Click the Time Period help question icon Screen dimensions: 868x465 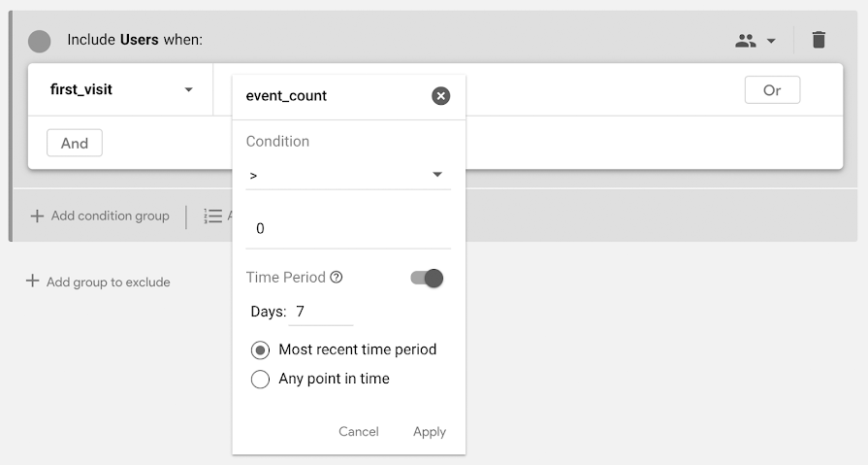pyautogui.click(x=336, y=277)
